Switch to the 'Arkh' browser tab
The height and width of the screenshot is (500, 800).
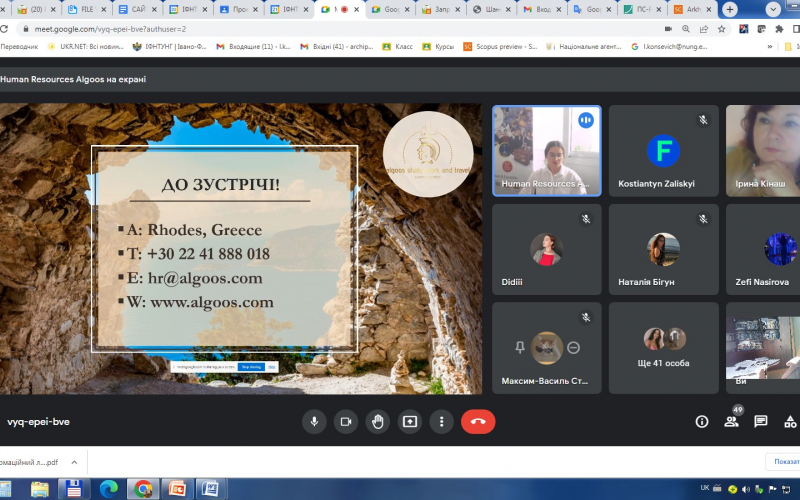[x=693, y=9]
